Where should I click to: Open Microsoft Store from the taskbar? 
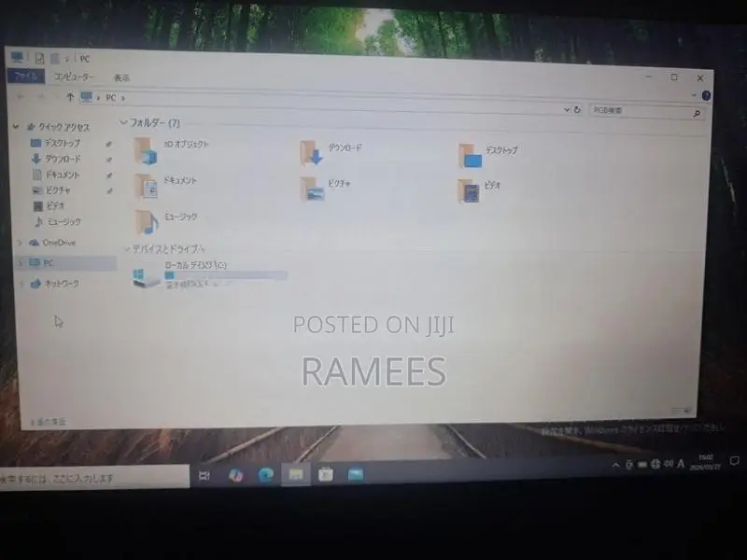[326, 474]
